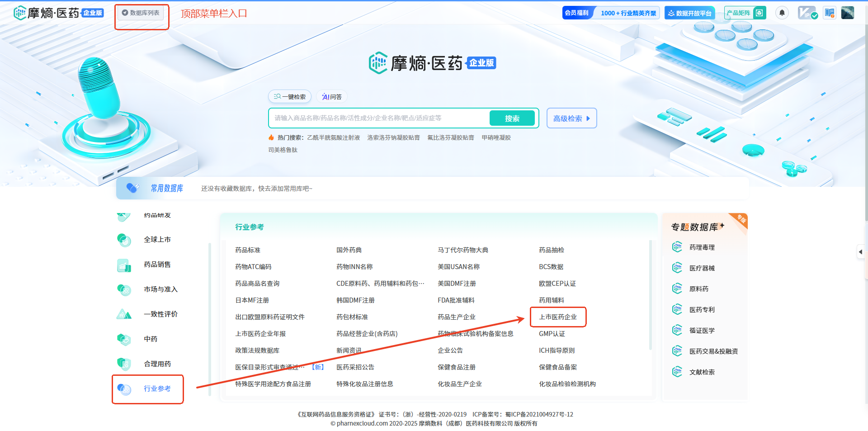Switch to 一键检索 tab
868x431 pixels.
point(290,97)
